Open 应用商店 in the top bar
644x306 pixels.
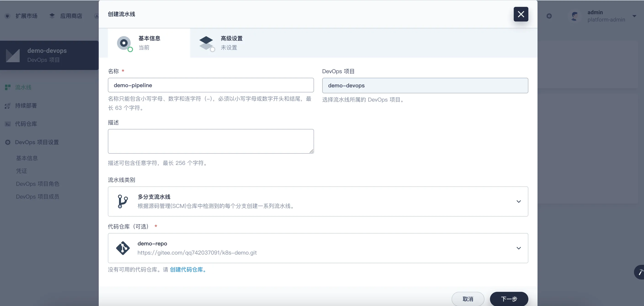71,16
